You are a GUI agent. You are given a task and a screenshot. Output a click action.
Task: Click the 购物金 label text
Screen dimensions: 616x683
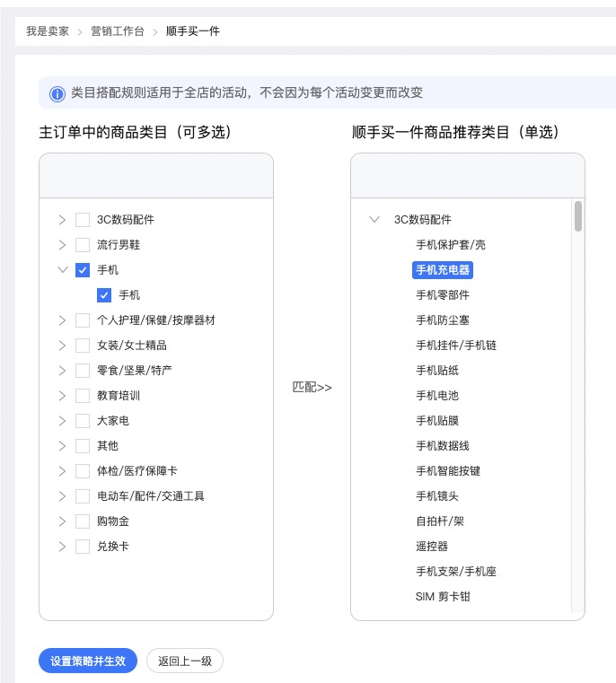click(x=113, y=521)
